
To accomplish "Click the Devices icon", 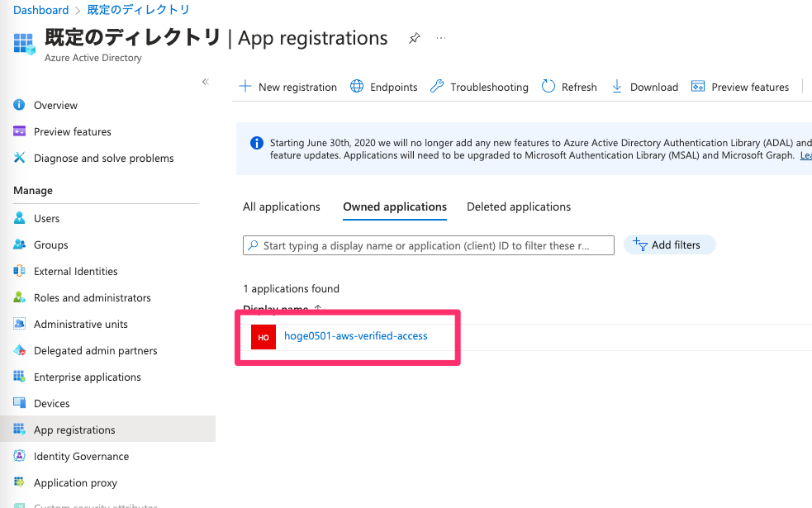I will point(19,403).
